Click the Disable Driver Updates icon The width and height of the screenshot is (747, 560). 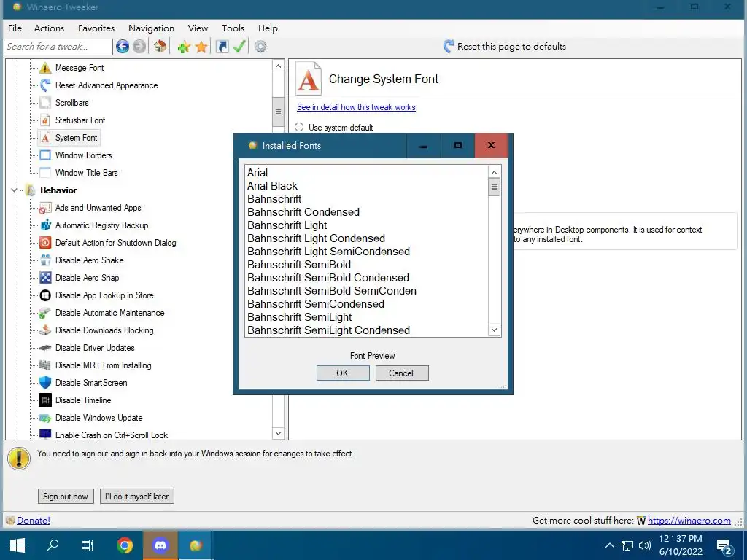45,348
